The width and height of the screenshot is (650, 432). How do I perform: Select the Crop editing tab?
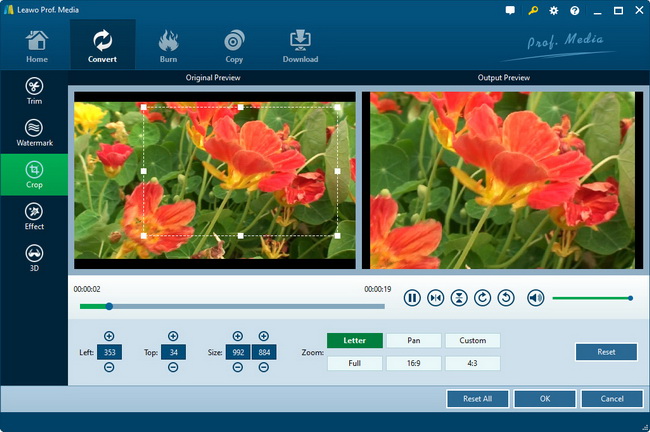(x=34, y=175)
